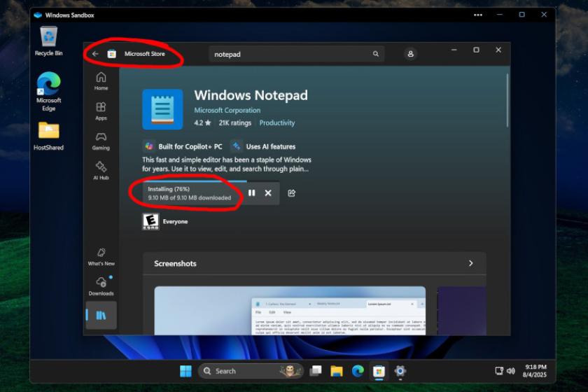The width and height of the screenshot is (588, 392).
Task: Open the clock showing 9:18 PM
Action: click(535, 371)
